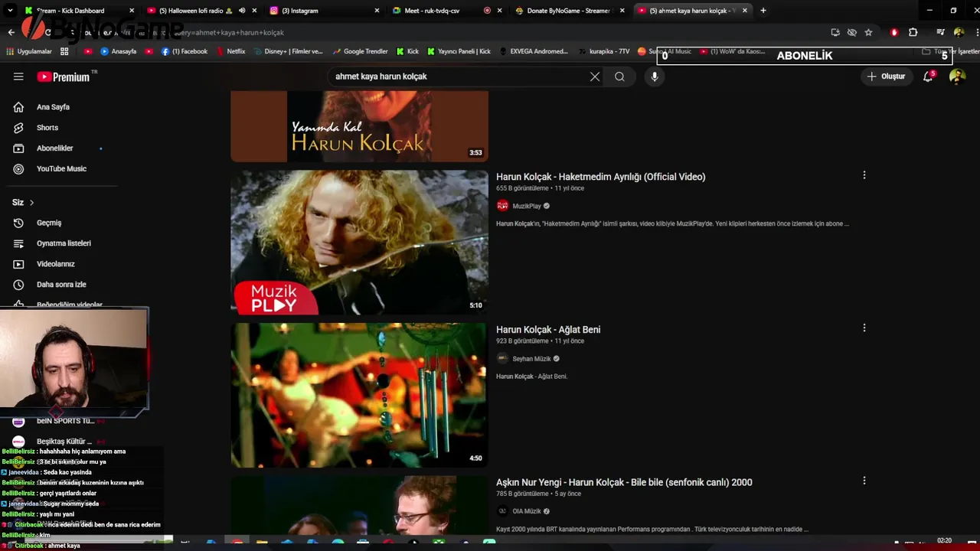Screen dimensions: 980x551
Task: Open options menu for Bile bile video
Action: coord(864,481)
